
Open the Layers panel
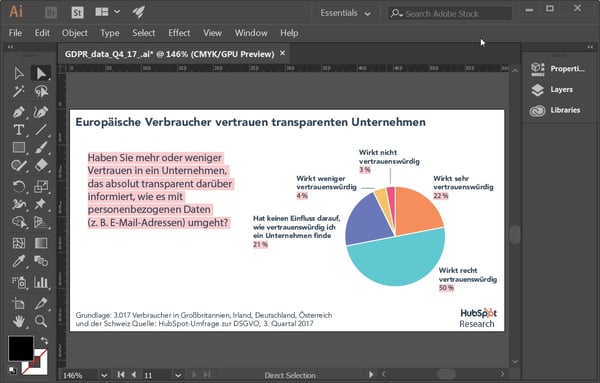(552, 90)
